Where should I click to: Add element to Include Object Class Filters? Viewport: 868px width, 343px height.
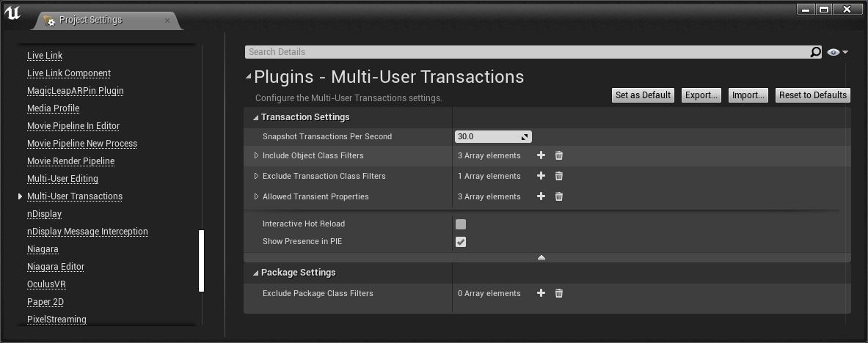pos(541,155)
